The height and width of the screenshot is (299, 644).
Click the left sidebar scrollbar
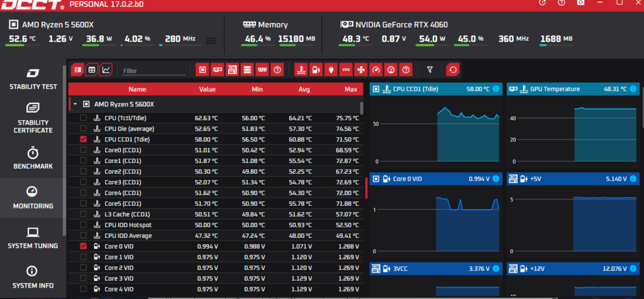pyautogui.click(x=64, y=150)
